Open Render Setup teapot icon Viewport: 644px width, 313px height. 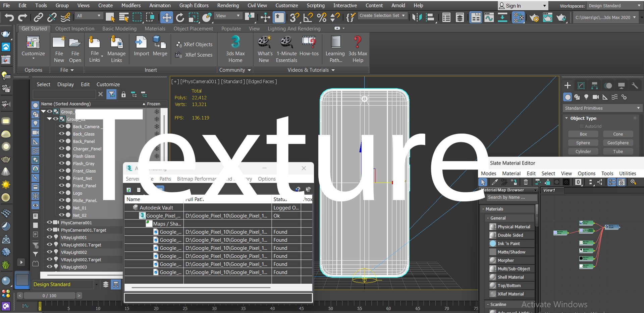click(x=534, y=17)
